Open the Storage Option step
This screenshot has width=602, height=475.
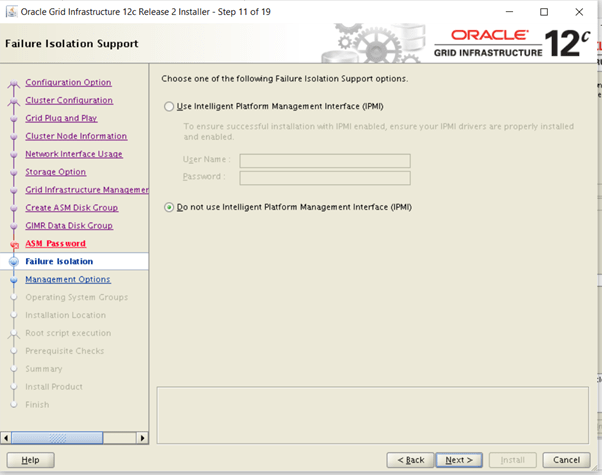pyautogui.click(x=56, y=172)
